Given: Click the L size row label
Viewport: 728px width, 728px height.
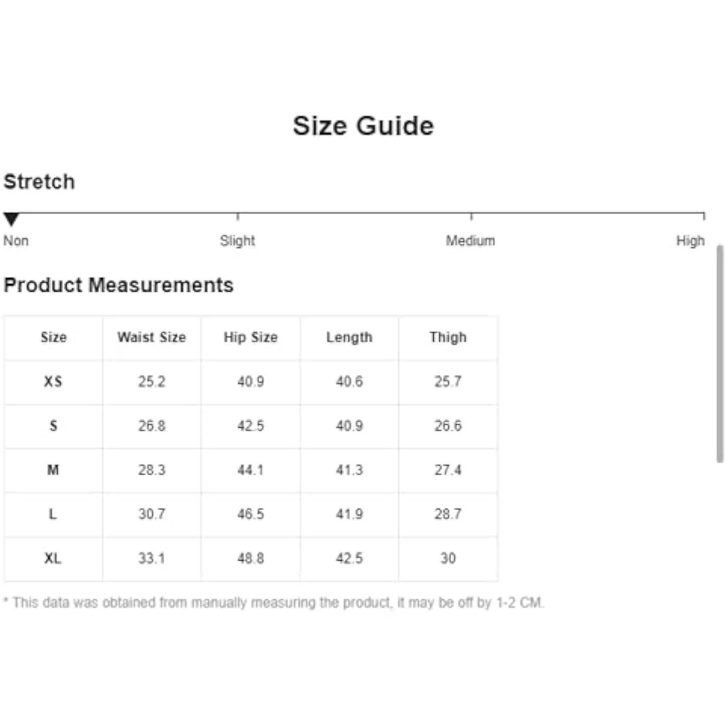Looking at the screenshot, I should pos(53,514).
